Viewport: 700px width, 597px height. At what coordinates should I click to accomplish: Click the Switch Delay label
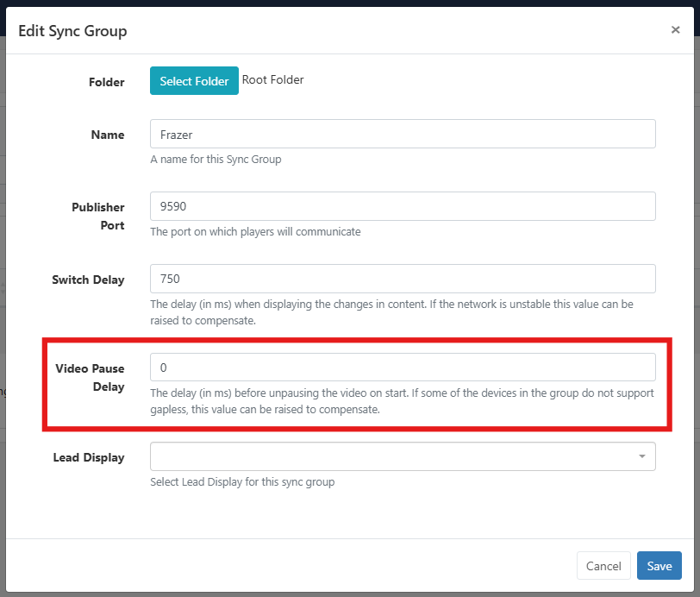coord(88,280)
